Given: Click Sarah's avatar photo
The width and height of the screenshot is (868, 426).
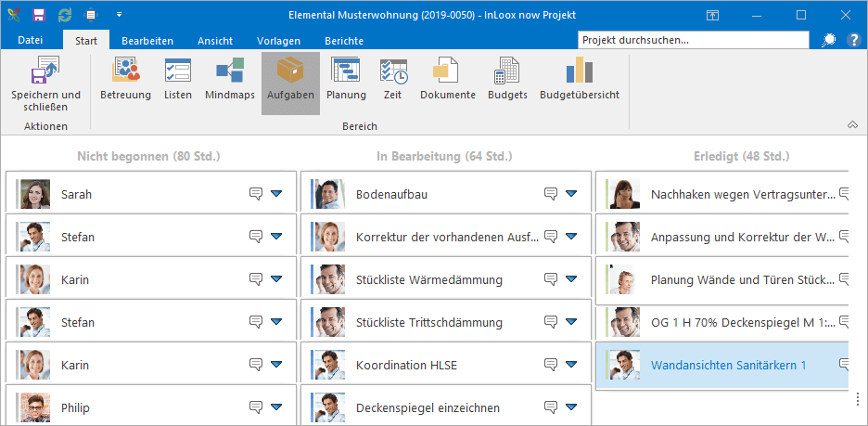Looking at the screenshot, I should (x=35, y=194).
